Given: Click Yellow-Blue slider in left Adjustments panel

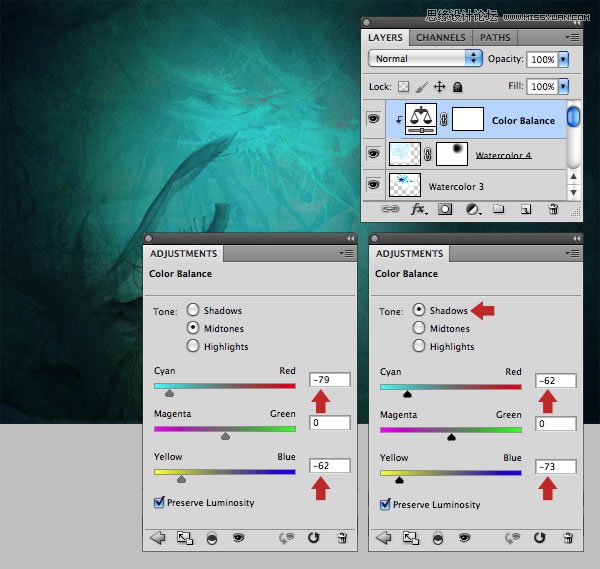Looking at the screenshot, I should (225, 472).
